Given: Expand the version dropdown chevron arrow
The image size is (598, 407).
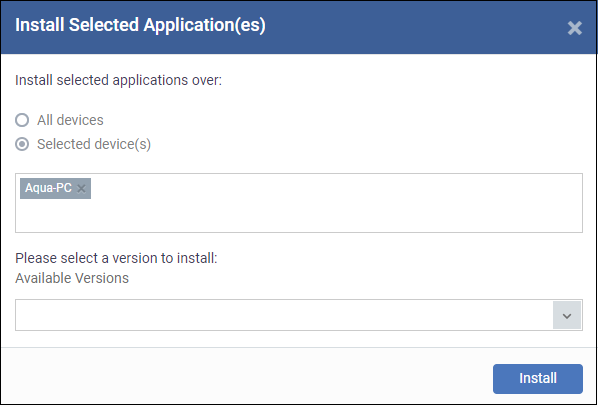Looking at the screenshot, I should pos(567,315).
